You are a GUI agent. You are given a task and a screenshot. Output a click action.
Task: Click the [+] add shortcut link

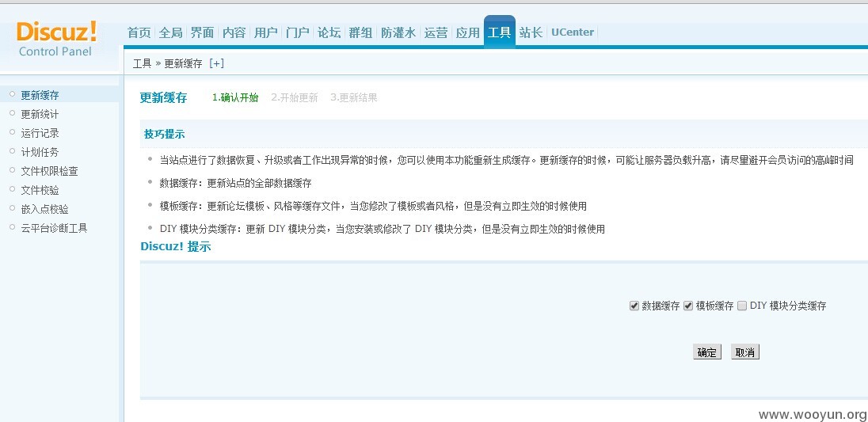tap(216, 63)
